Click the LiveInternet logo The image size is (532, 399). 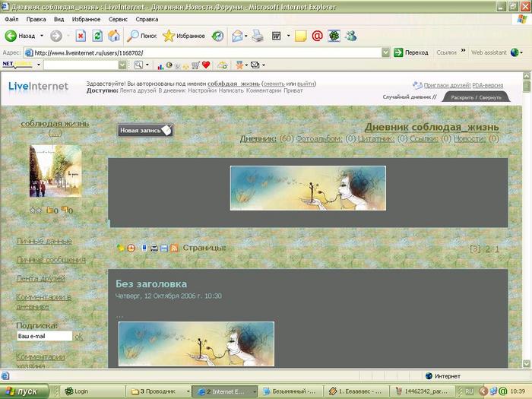[38, 86]
